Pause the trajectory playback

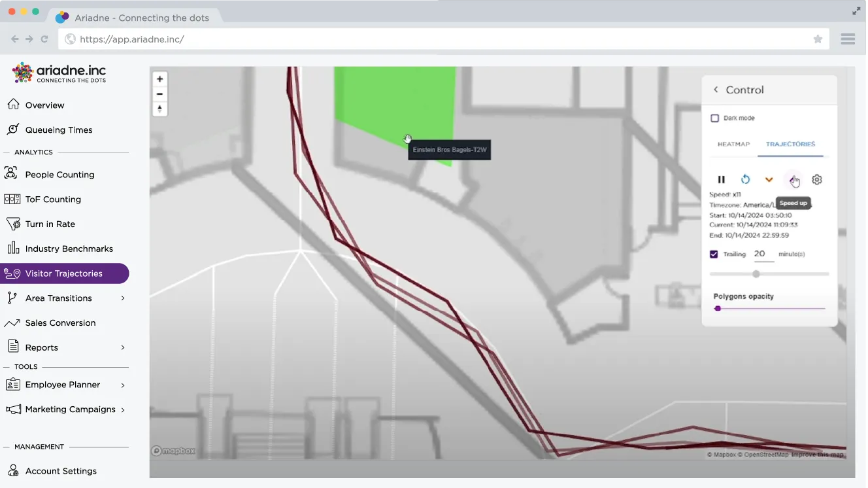click(x=722, y=180)
